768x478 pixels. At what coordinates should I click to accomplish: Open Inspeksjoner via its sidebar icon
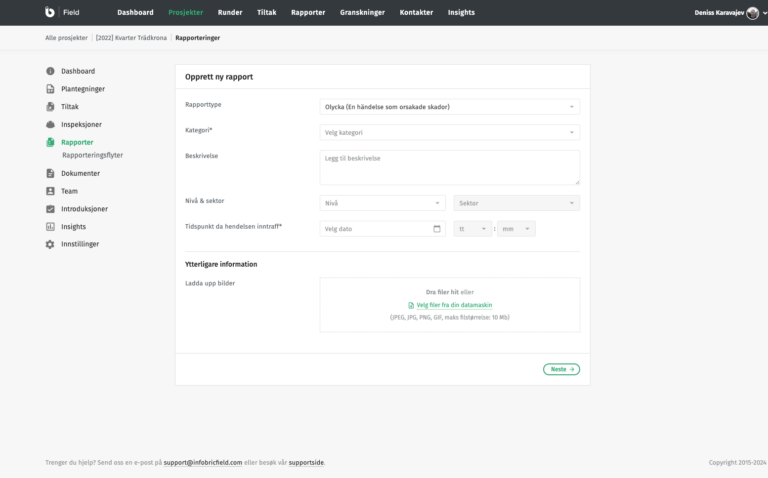50,124
